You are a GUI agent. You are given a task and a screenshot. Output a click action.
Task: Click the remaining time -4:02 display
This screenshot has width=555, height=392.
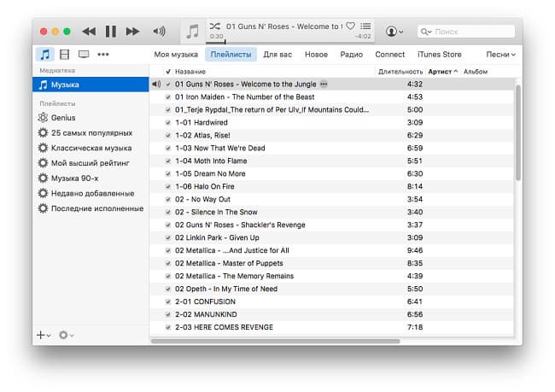[363, 36]
